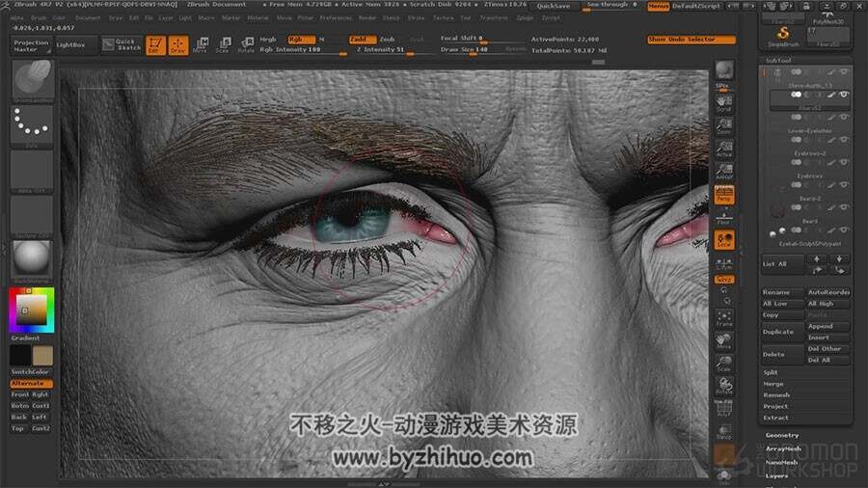The image size is (868, 488).
Task: Enable the Mrgb paint mode
Action: (268, 40)
